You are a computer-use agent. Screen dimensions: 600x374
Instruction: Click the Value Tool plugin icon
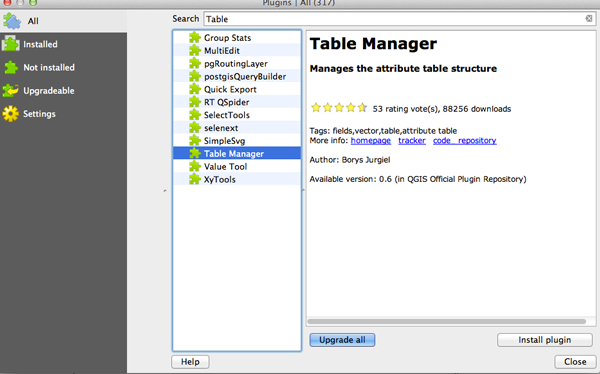pos(195,166)
